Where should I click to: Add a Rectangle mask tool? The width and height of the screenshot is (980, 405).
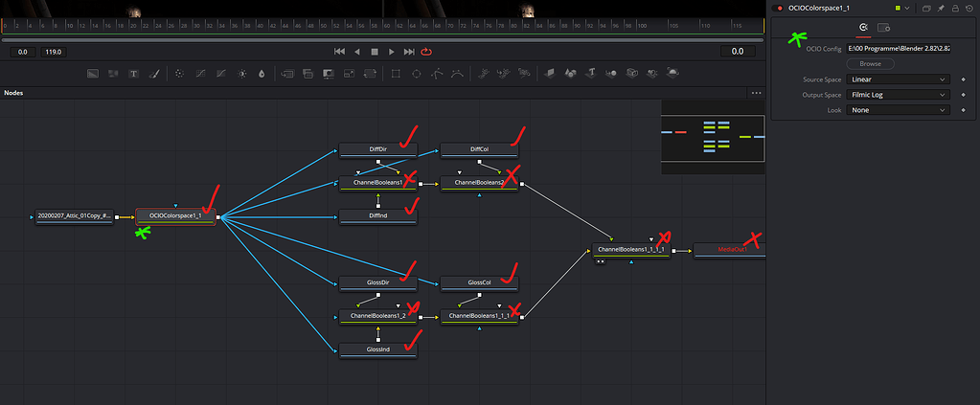click(x=396, y=73)
